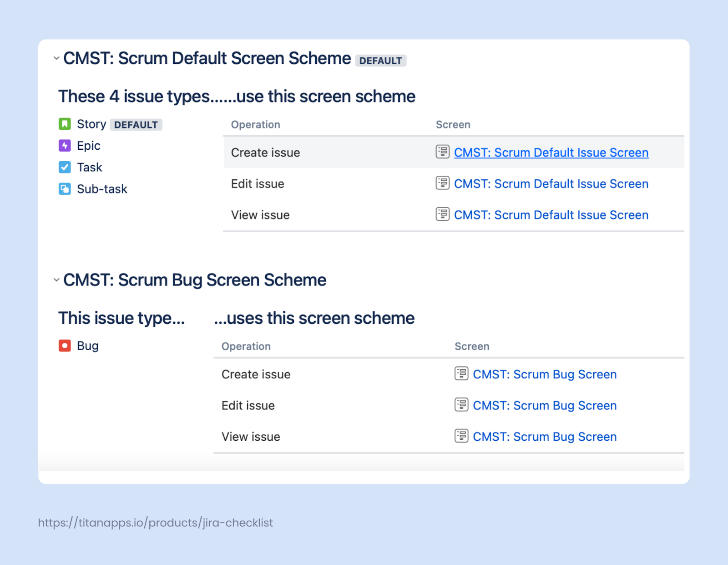Collapse the Scrum Default Screen Scheme section
The height and width of the screenshot is (565, 728).
[56, 58]
